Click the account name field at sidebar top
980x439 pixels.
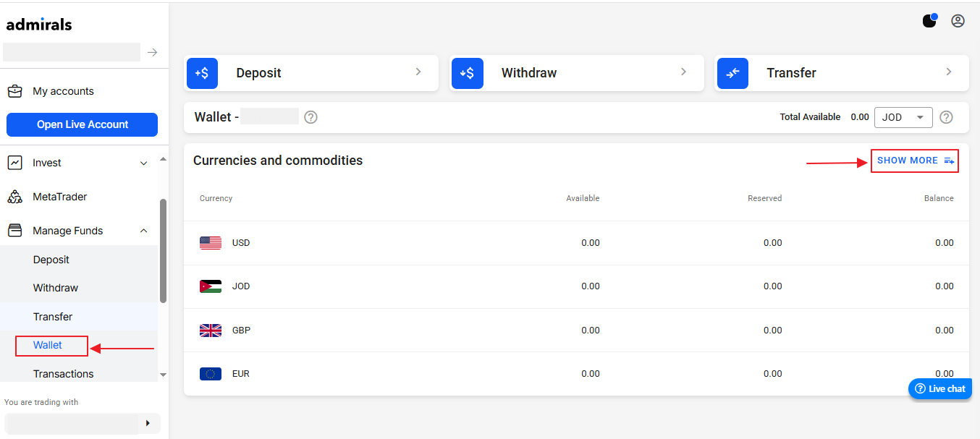pyautogui.click(x=72, y=52)
